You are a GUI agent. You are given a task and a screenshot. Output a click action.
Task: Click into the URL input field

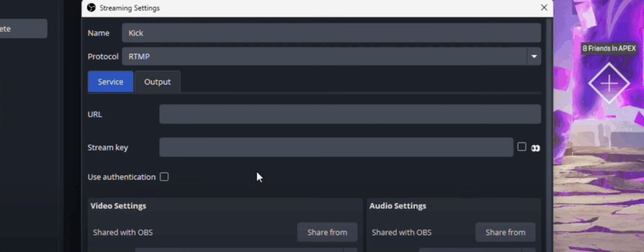pyautogui.click(x=350, y=114)
